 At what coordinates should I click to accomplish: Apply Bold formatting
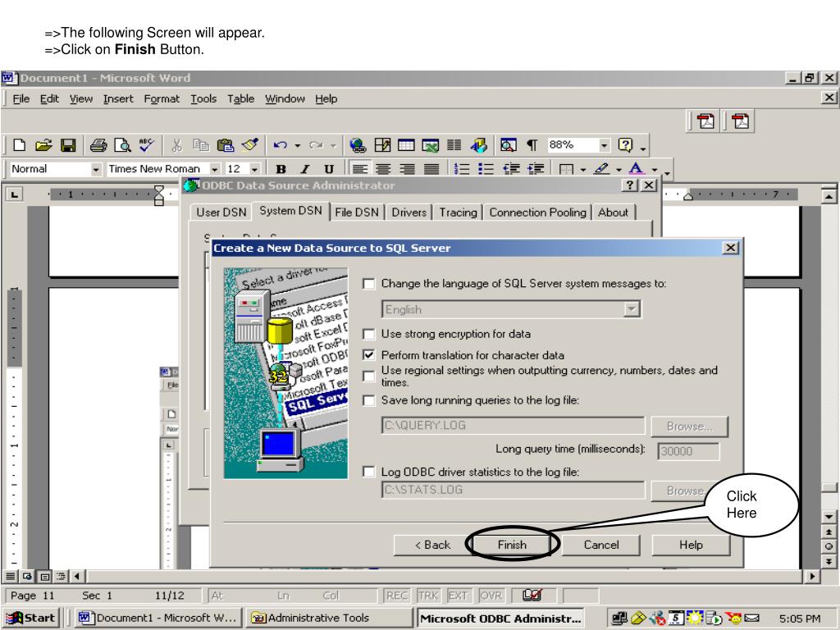click(x=281, y=169)
